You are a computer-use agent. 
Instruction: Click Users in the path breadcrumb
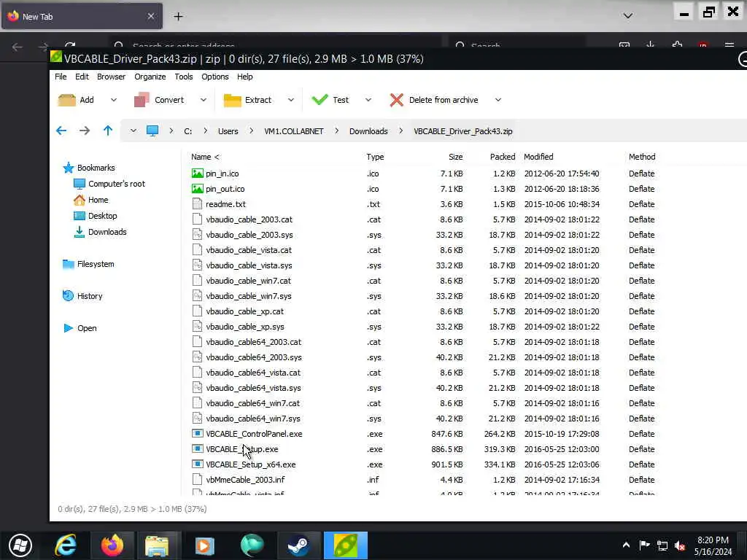pyautogui.click(x=228, y=131)
